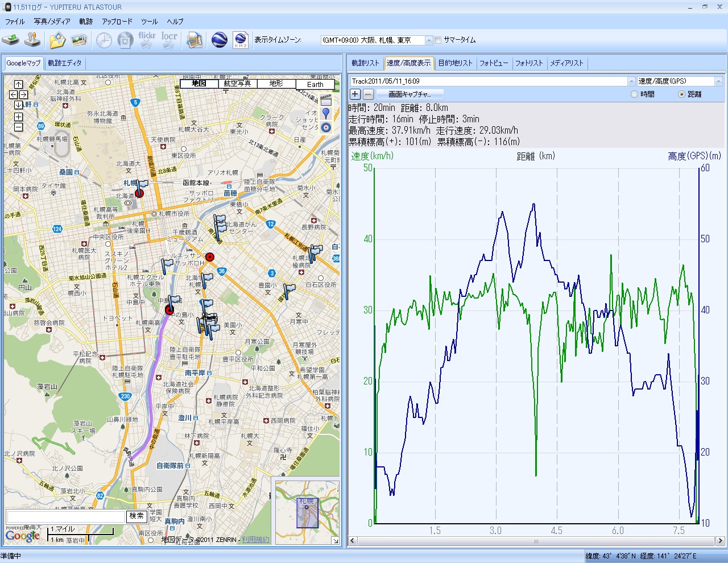Open the timezone dropdown
The height and width of the screenshot is (563, 728).
tap(429, 40)
